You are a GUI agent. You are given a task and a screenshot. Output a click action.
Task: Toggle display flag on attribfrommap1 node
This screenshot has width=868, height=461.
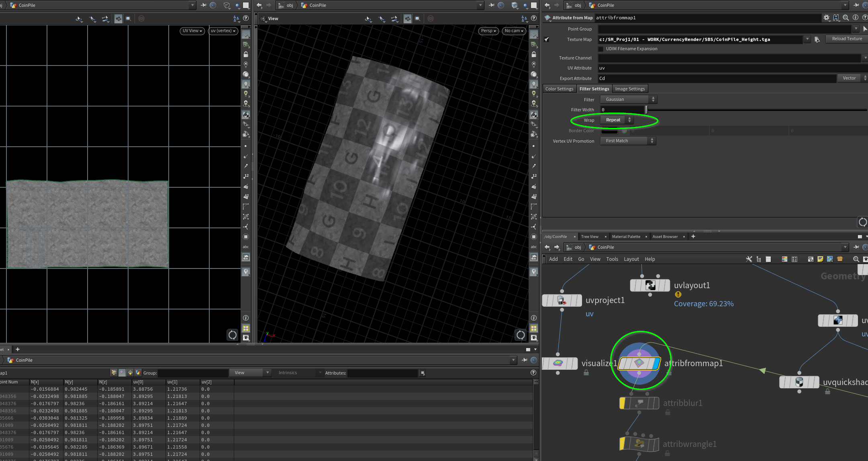656,363
